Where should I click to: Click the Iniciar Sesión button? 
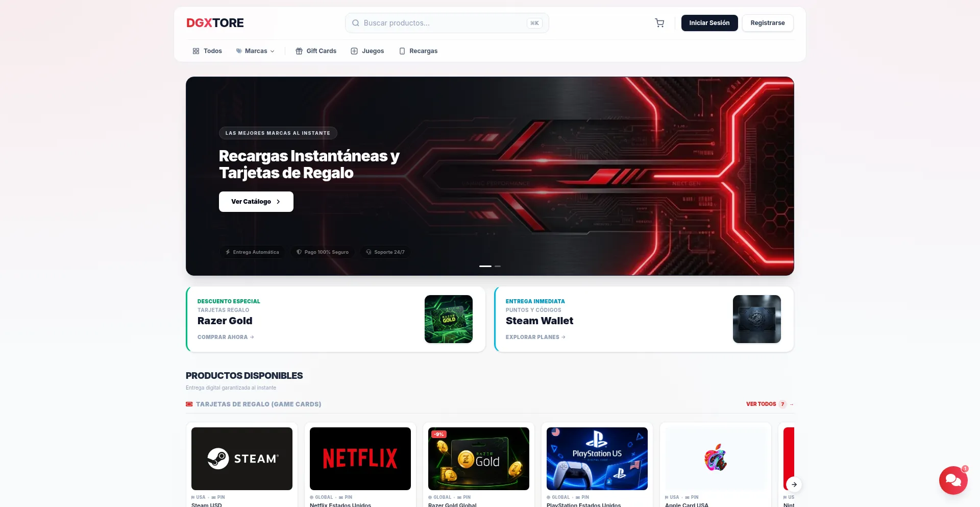point(709,23)
